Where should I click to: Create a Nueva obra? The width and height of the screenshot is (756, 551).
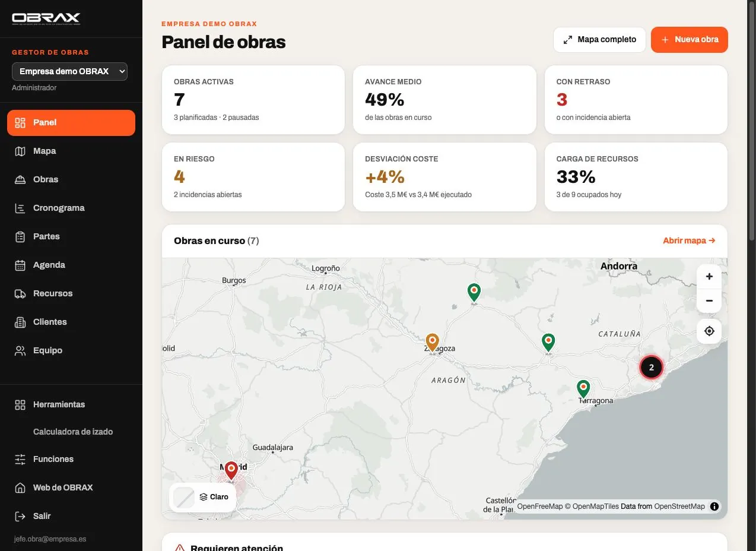[690, 40]
